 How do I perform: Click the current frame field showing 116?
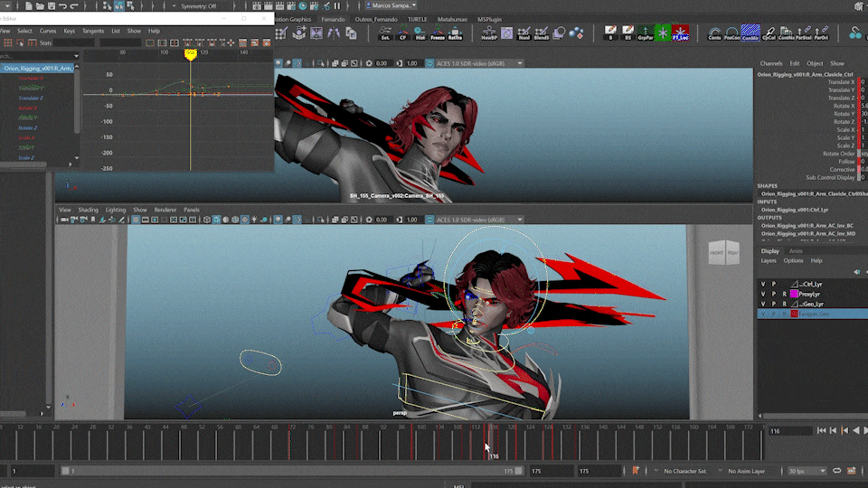point(790,431)
